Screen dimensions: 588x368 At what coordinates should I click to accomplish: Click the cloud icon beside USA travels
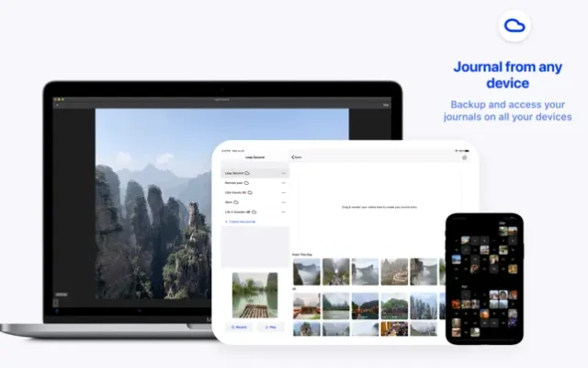250,192
